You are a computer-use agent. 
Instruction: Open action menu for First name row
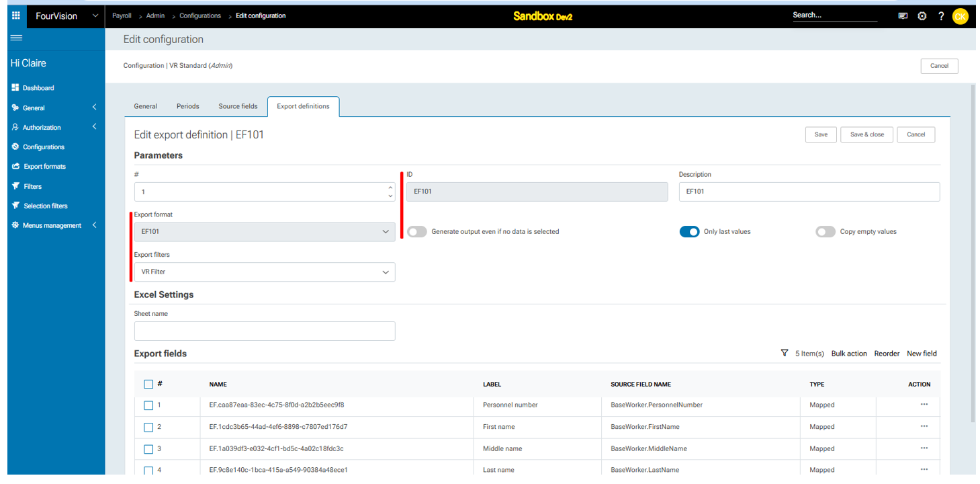924,426
